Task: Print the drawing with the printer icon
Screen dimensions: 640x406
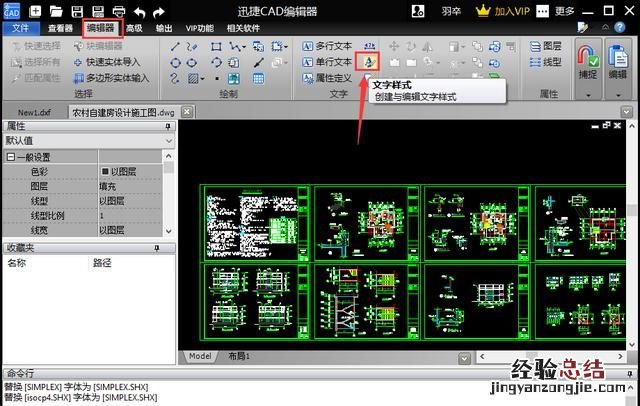Action: pyautogui.click(x=119, y=11)
